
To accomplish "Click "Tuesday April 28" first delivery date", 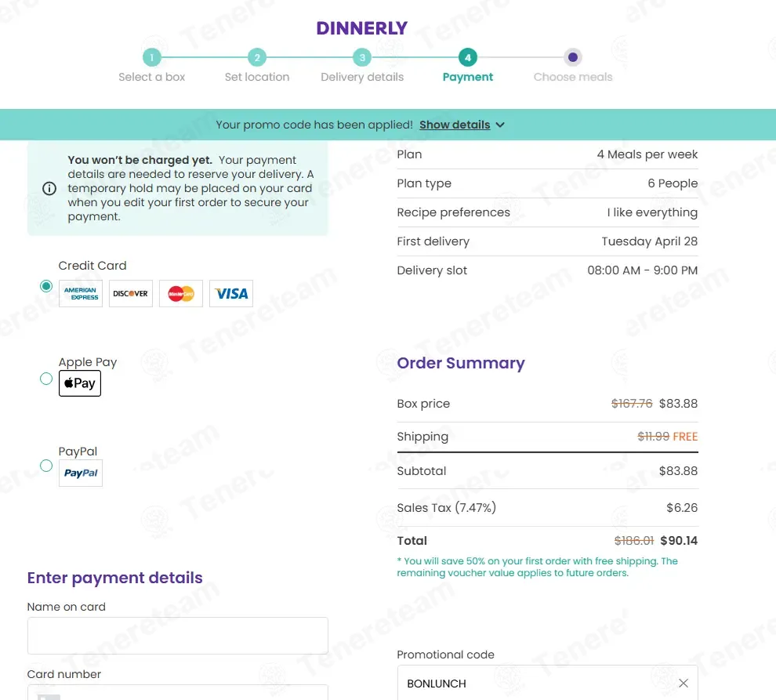I will click(649, 241).
